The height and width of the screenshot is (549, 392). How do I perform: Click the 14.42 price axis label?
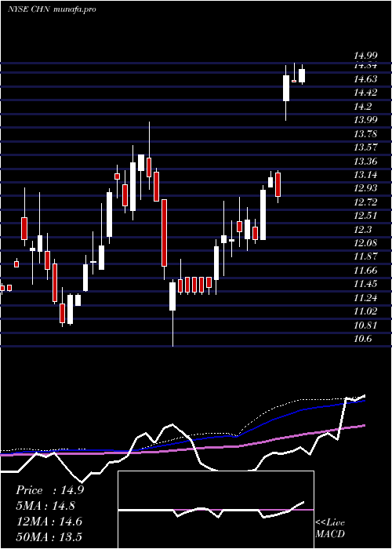[365, 93]
